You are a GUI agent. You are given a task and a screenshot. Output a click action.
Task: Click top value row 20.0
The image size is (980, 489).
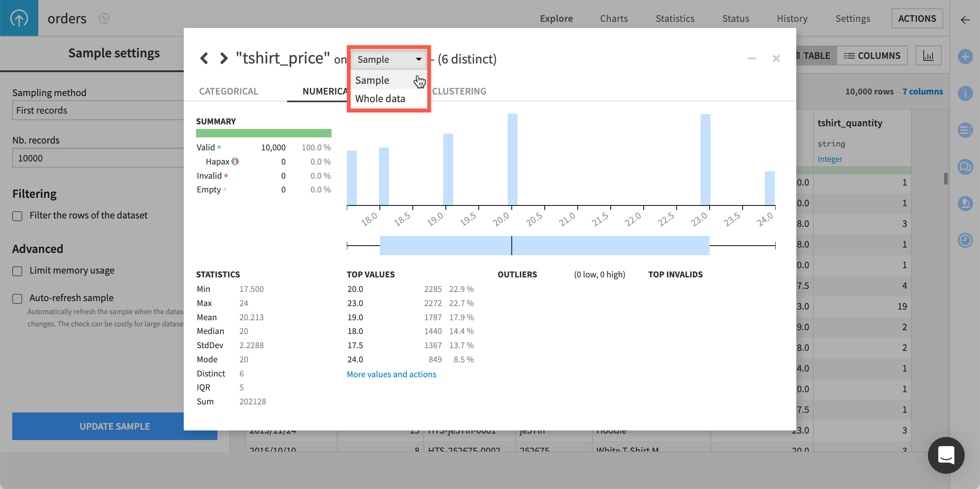point(410,289)
